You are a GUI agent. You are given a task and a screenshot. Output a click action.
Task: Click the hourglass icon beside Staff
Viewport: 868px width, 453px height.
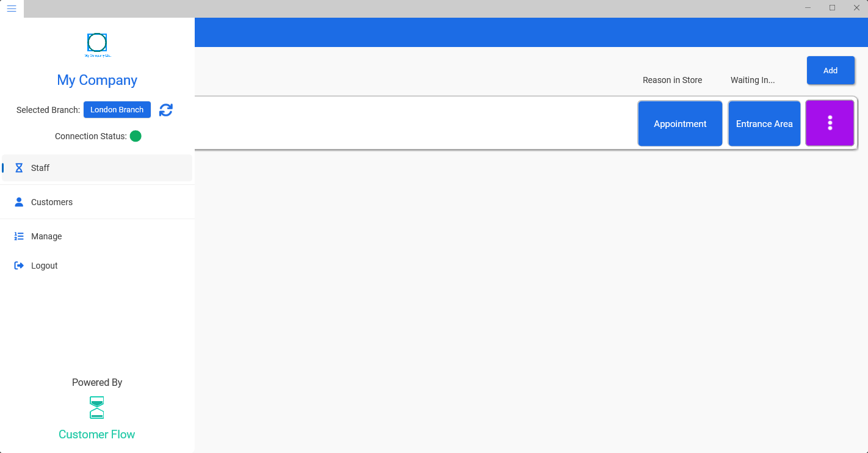tap(19, 168)
